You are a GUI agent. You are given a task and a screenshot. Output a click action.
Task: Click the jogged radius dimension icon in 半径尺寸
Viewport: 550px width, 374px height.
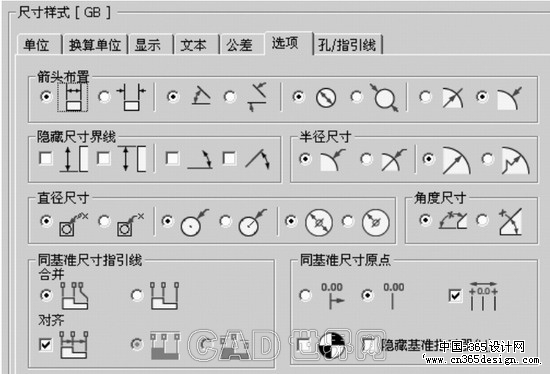(515, 161)
